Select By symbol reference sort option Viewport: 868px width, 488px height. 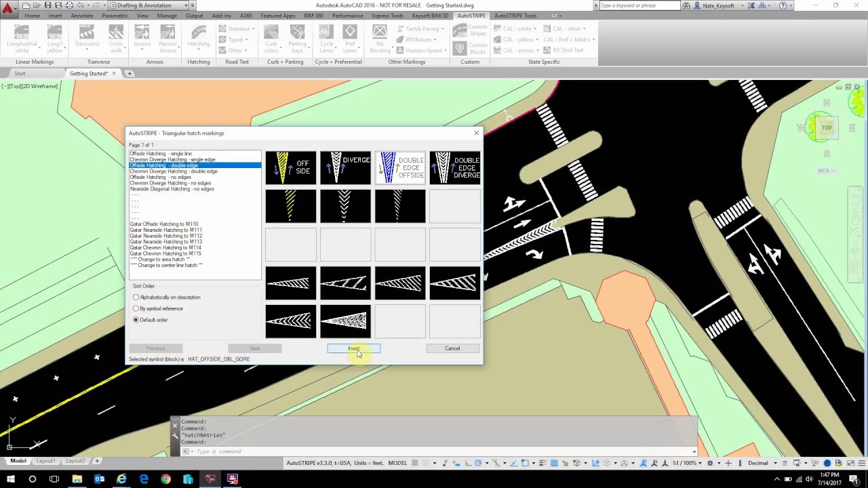pyautogui.click(x=157, y=308)
